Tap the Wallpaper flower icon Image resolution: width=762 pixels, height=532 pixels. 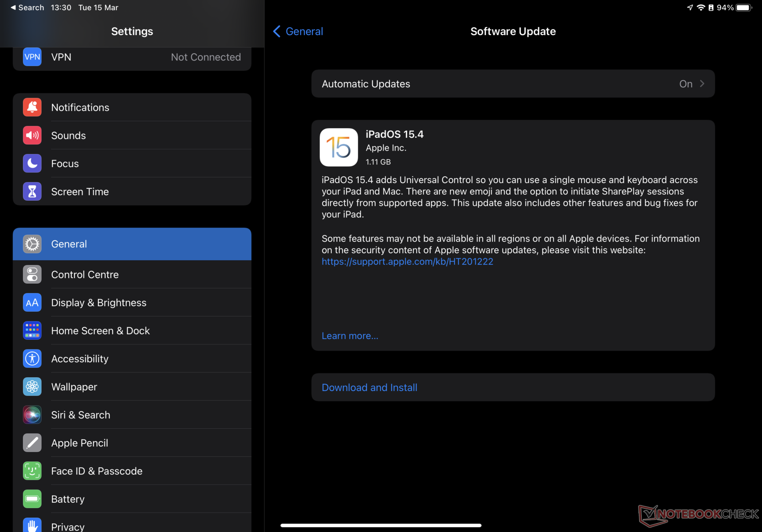coord(32,387)
